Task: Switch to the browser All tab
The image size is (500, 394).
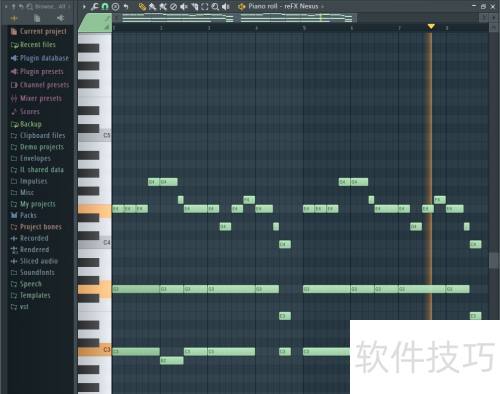Action: 14,18
